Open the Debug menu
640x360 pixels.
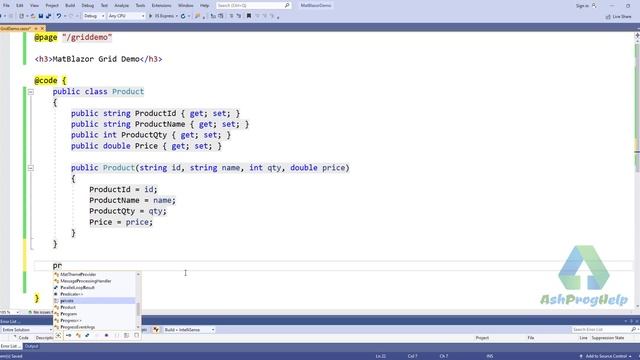pyautogui.click(x=87, y=5)
